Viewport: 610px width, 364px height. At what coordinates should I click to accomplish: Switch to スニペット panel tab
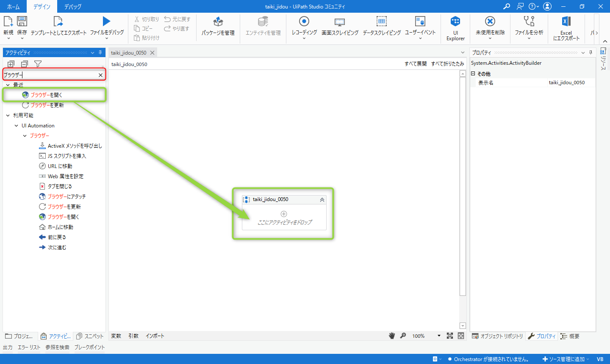pyautogui.click(x=90, y=336)
